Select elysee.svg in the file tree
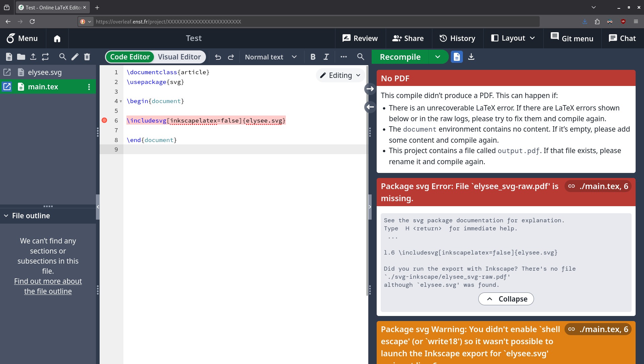The height and width of the screenshot is (364, 644). (x=45, y=72)
